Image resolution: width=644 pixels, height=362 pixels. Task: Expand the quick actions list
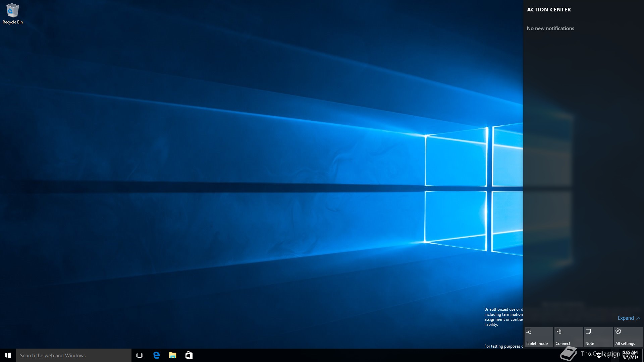(x=629, y=318)
